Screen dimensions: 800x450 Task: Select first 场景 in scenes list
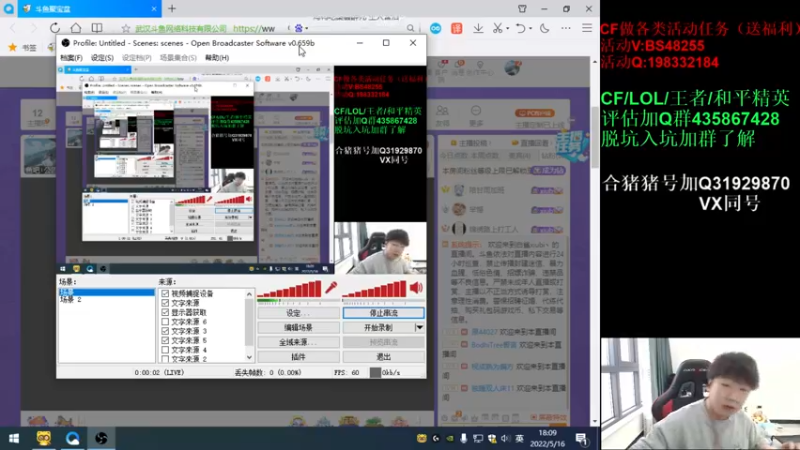(x=107, y=292)
